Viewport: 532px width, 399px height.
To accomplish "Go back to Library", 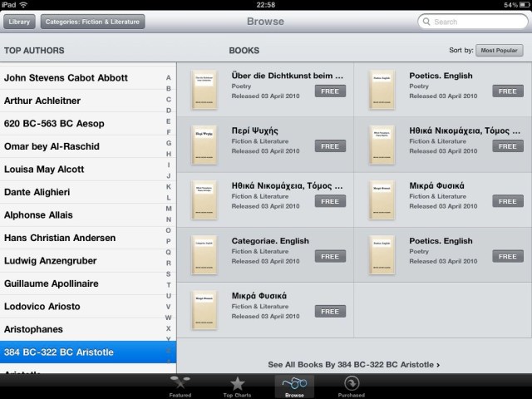I will pyautogui.click(x=19, y=22).
